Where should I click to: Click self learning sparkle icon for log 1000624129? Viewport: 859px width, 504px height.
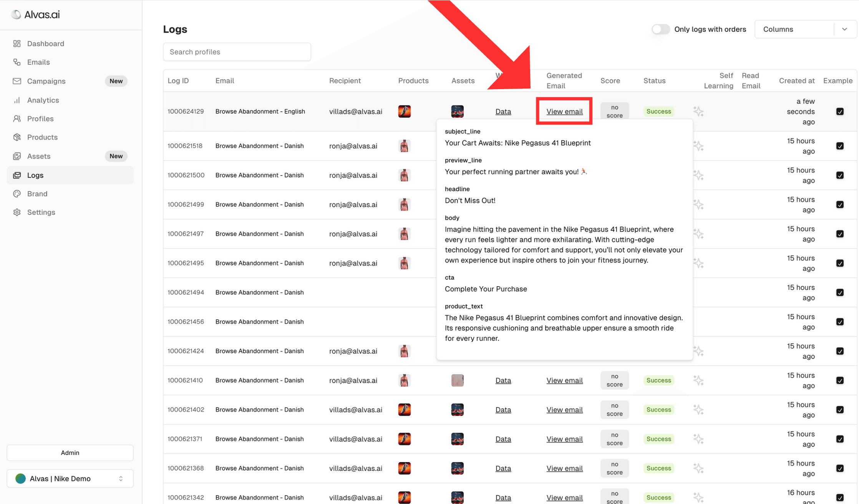[698, 112]
